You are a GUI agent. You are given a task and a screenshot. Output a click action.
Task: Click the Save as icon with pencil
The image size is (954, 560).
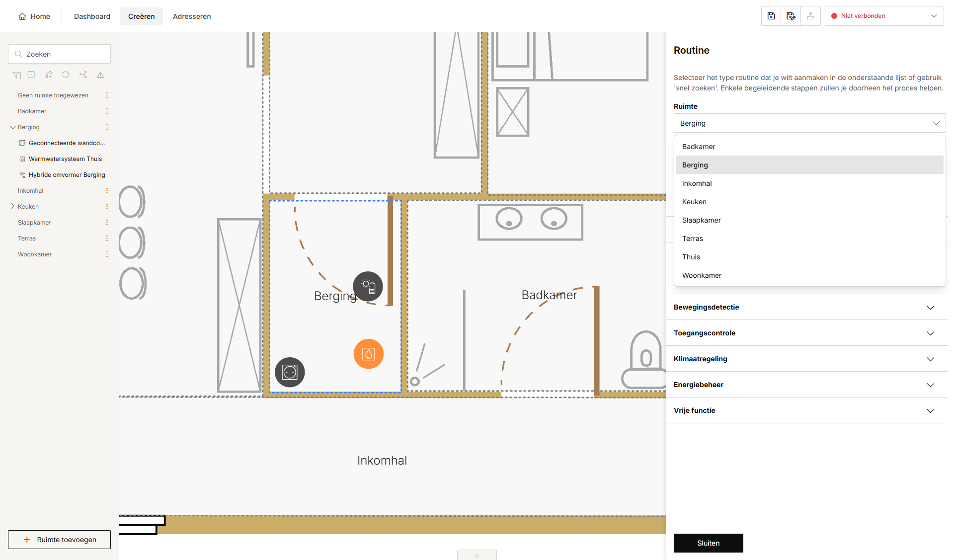click(791, 16)
